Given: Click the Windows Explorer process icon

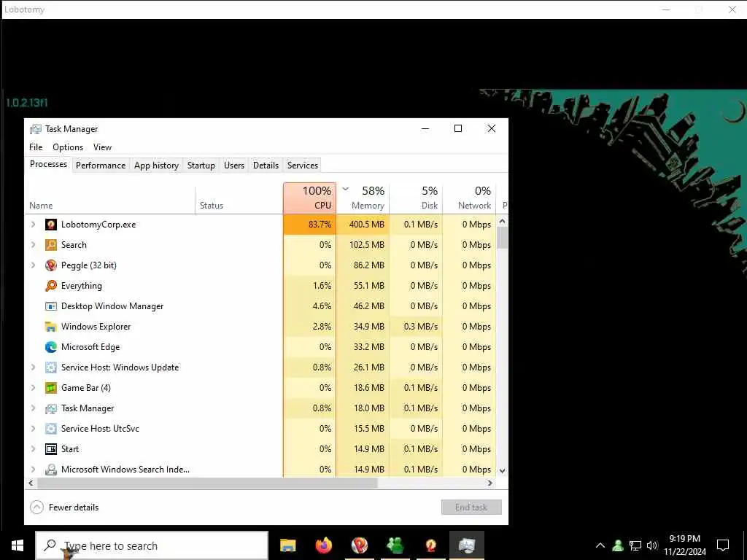Looking at the screenshot, I should (51, 327).
